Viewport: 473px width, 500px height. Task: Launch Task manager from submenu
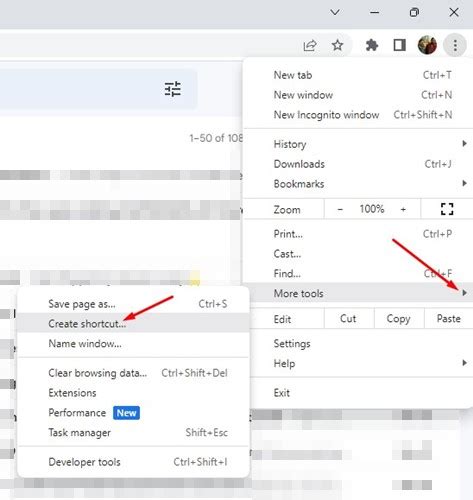pos(133,432)
